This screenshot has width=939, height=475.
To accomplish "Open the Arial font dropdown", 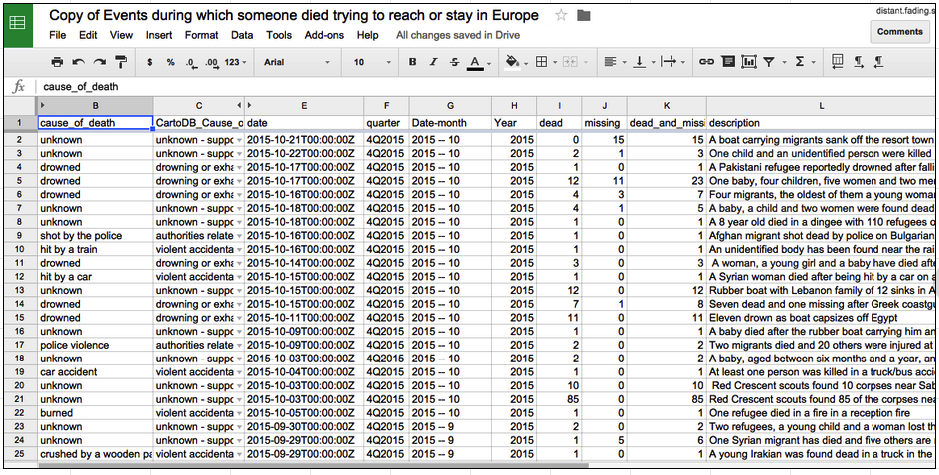I will pyautogui.click(x=296, y=62).
